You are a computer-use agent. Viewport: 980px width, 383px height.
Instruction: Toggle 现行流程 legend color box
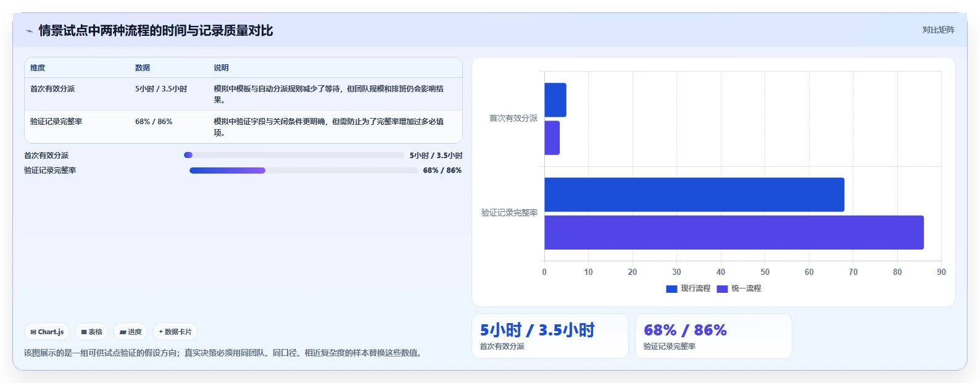coord(671,288)
